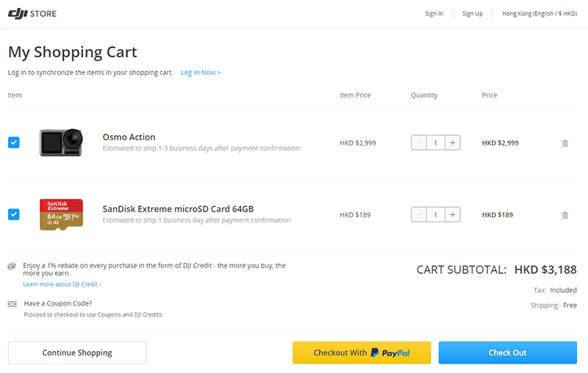588x373 pixels.
Task: Open the Sign In page
Action: click(434, 13)
